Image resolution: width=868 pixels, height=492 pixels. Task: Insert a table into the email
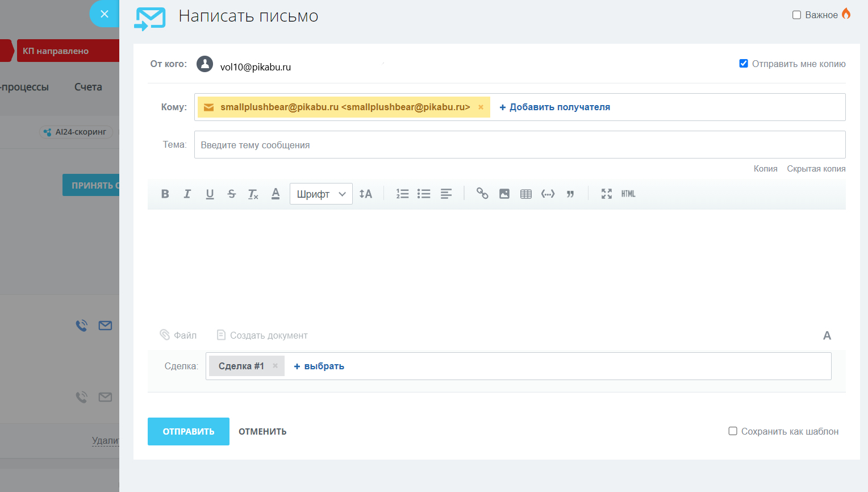click(526, 194)
